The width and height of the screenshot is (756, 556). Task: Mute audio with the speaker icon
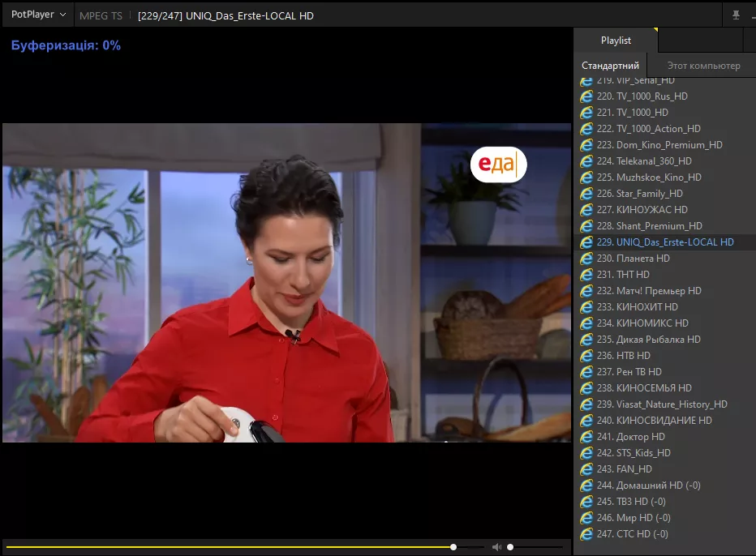point(496,547)
